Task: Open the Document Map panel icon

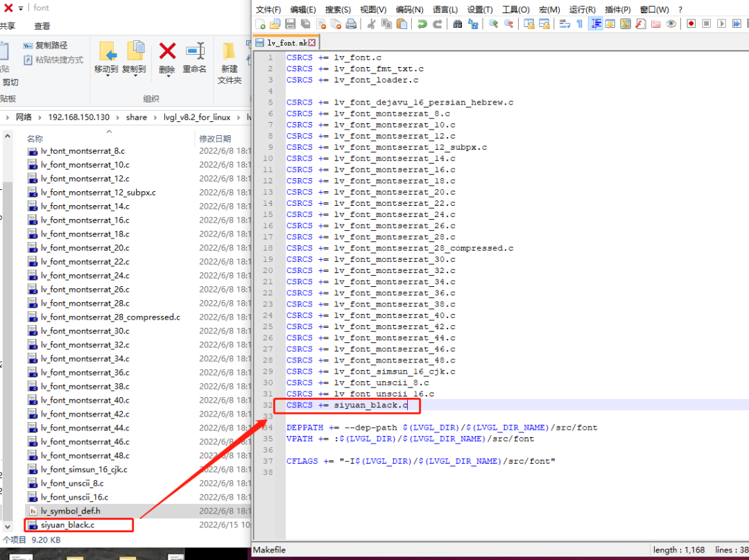Action: point(626,24)
